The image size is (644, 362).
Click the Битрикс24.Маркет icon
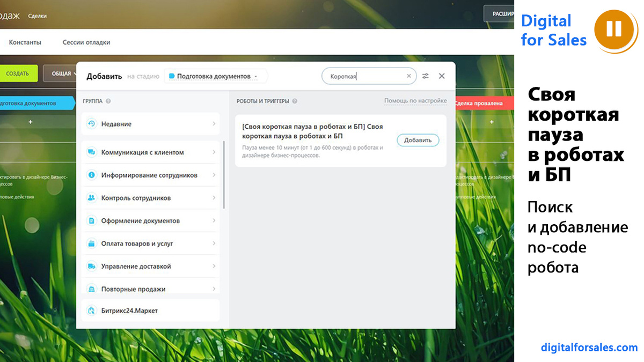coord(91,311)
